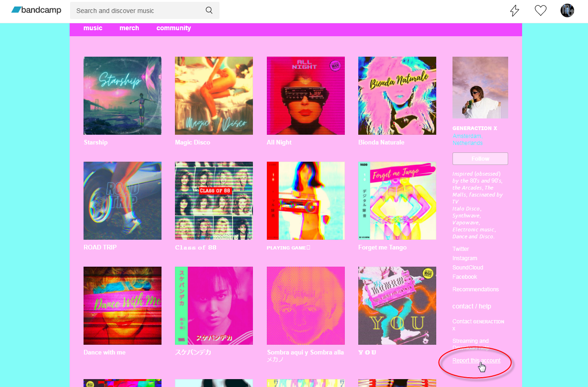Open the Magic Disco album cover

[x=214, y=96]
